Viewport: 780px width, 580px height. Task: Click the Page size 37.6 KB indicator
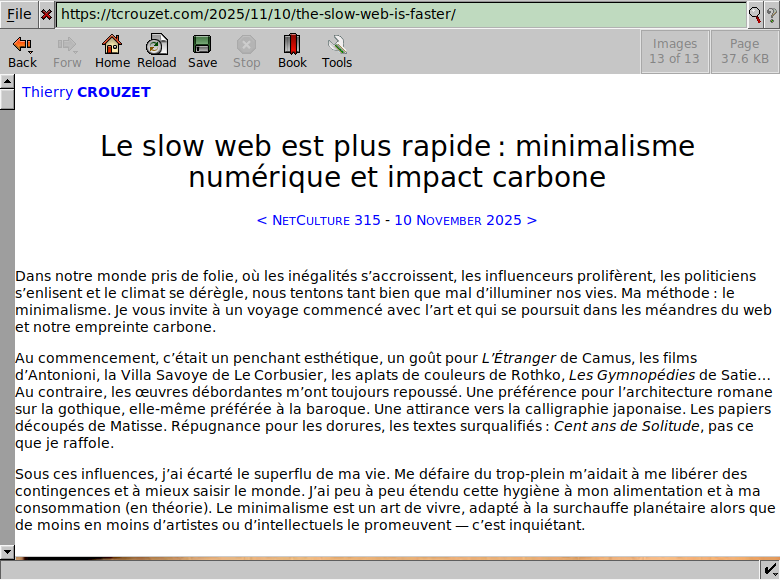[x=745, y=51]
